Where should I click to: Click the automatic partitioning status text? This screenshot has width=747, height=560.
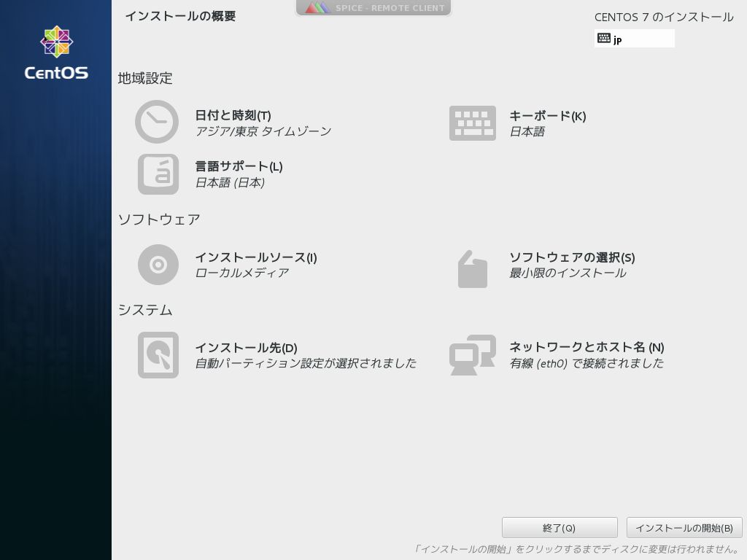pos(306,363)
